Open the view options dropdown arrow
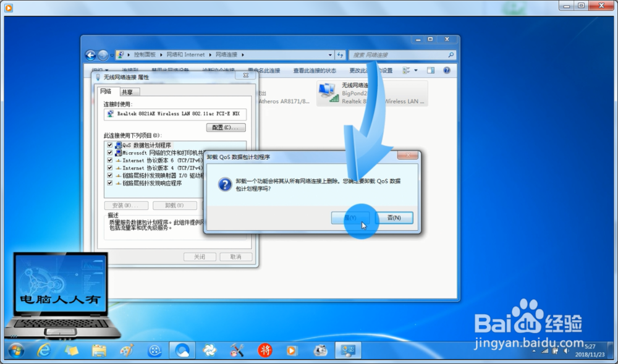Screen dimensions: 618x364 click(x=415, y=70)
